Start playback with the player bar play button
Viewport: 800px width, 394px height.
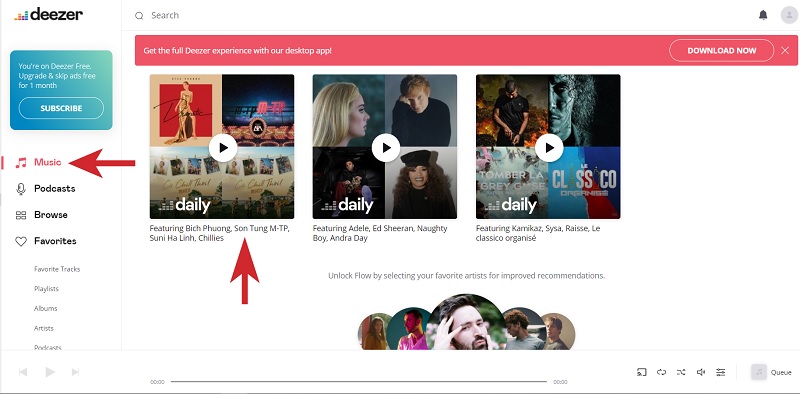pos(49,372)
